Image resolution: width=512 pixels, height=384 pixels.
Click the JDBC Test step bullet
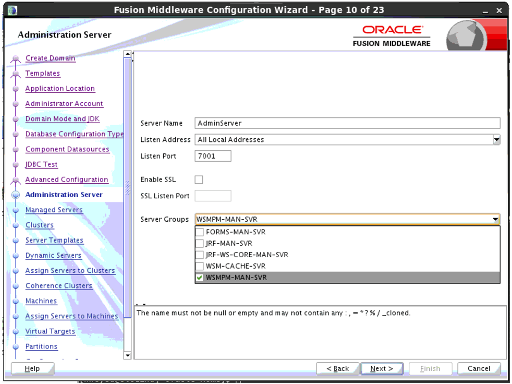[15, 165]
